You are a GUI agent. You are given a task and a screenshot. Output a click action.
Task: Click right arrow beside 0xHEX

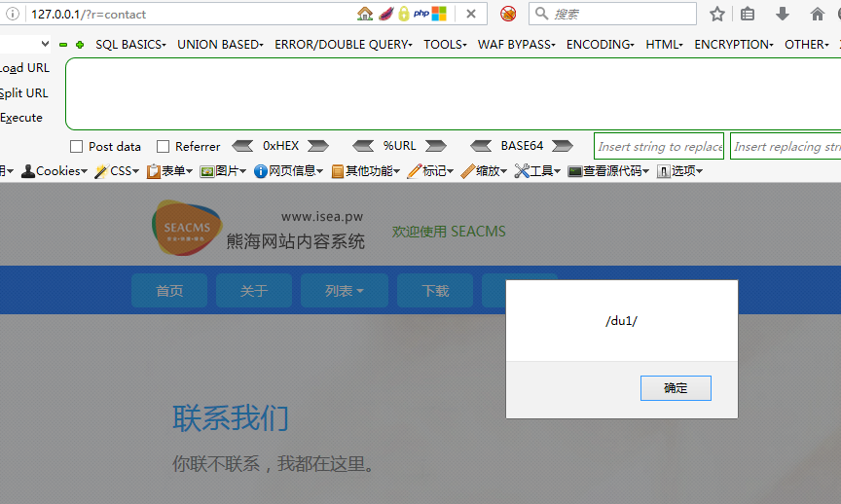click(318, 146)
